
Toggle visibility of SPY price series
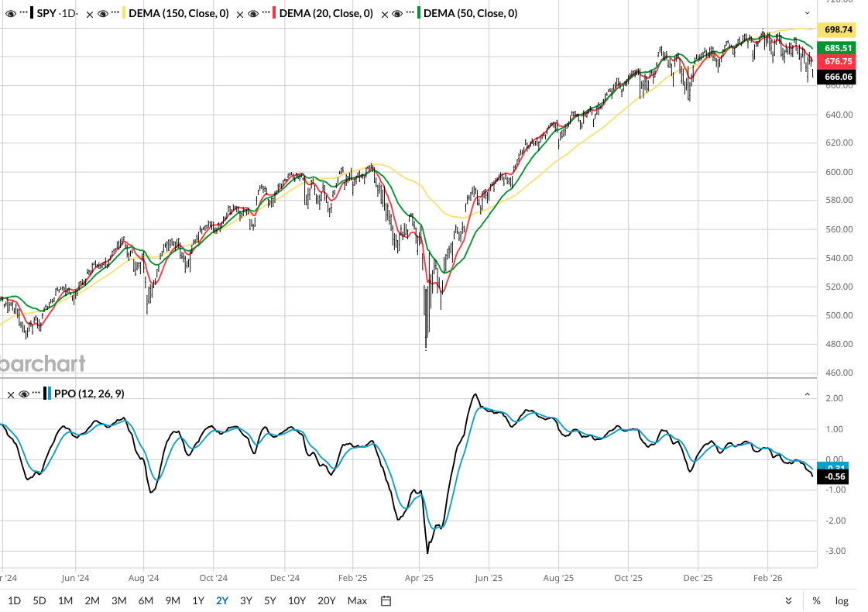point(11,13)
